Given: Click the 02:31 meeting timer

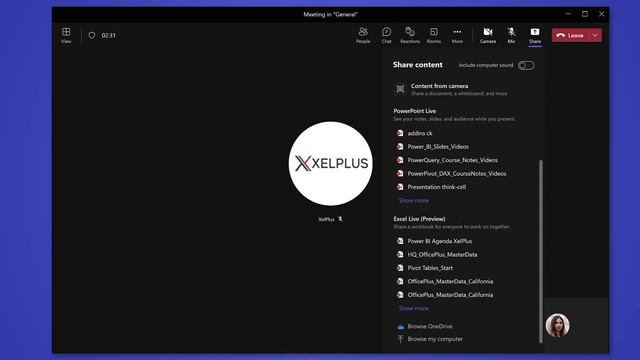Looking at the screenshot, I should pos(109,36).
